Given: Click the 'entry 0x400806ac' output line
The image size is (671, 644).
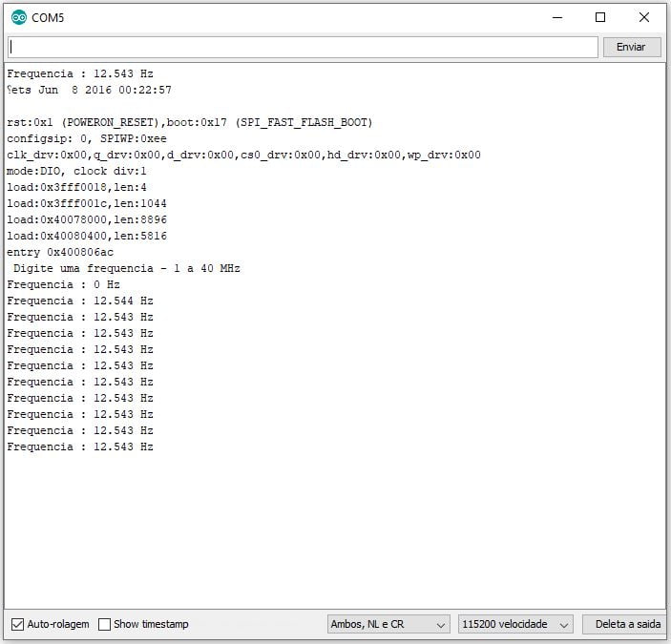Looking at the screenshot, I should click(61, 252).
